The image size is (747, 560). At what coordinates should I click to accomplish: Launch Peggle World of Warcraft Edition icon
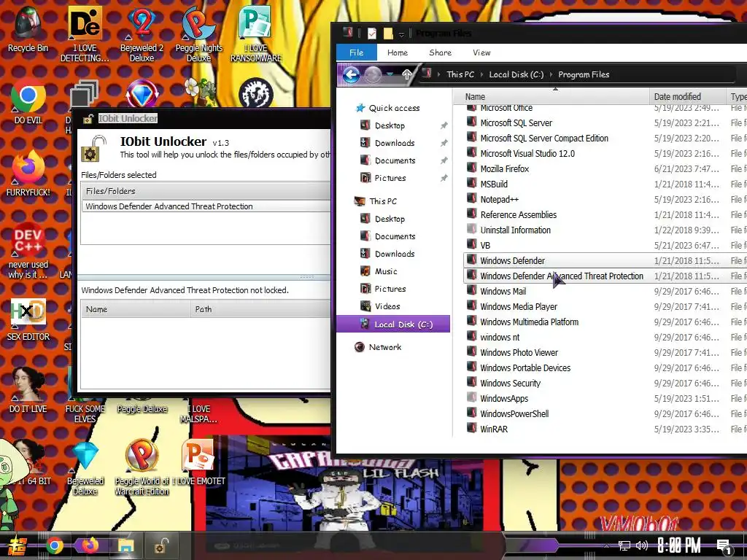(142, 467)
